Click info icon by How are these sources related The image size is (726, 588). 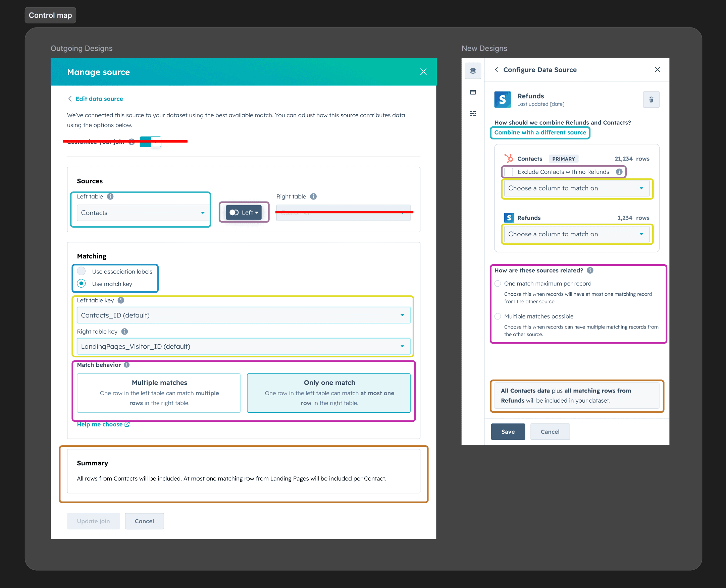coord(590,270)
